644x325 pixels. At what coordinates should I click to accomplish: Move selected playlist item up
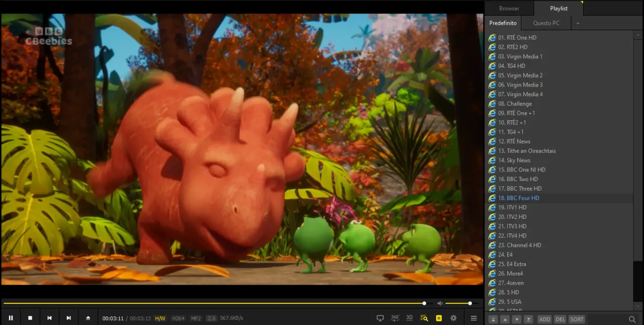tap(505, 319)
